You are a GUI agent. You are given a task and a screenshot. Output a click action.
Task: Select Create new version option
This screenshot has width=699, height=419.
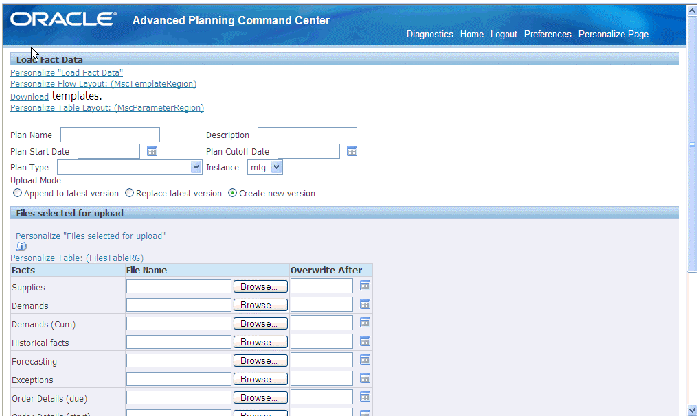point(232,193)
